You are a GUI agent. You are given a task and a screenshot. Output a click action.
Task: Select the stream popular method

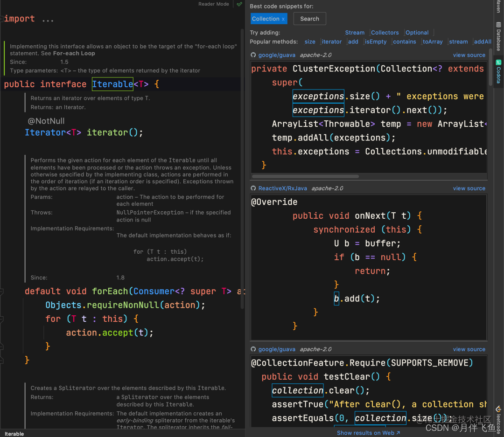click(458, 42)
